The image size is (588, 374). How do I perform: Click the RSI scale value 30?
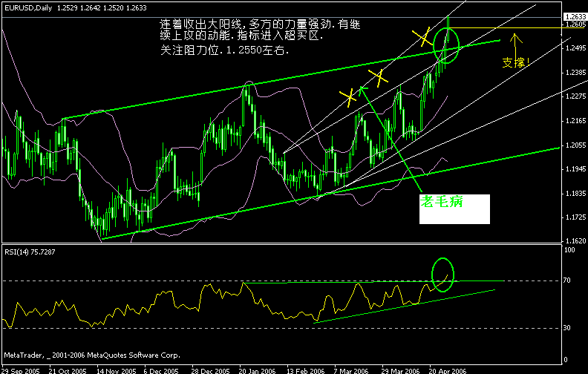point(567,328)
